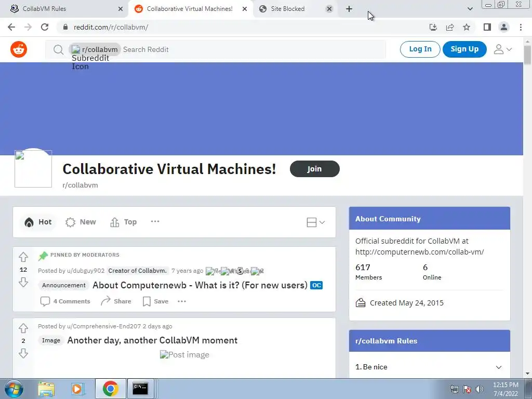Open u/Comprehensive-End207 profile link

pyautogui.click(x=104, y=326)
